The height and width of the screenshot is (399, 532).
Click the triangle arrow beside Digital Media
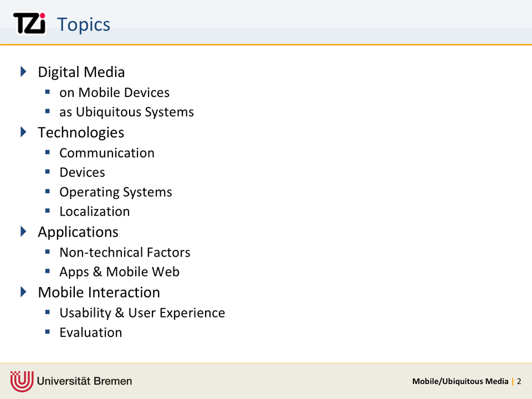coord(23,71)
